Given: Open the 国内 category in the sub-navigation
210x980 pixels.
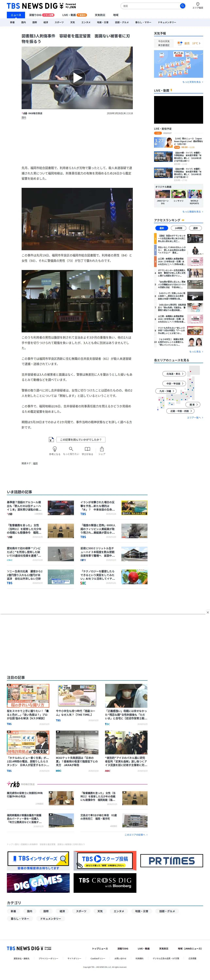Looking at the screenshot, I should tap(24, 22).
